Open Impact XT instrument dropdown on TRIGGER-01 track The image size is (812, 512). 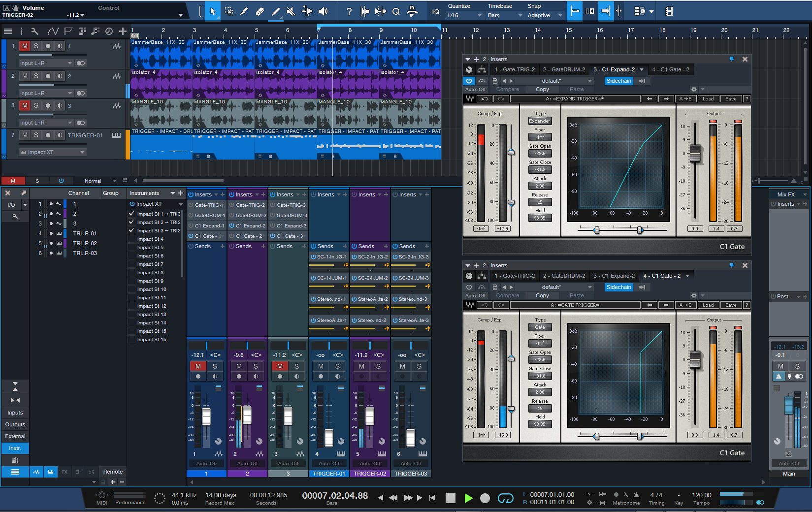coord(52,152)
